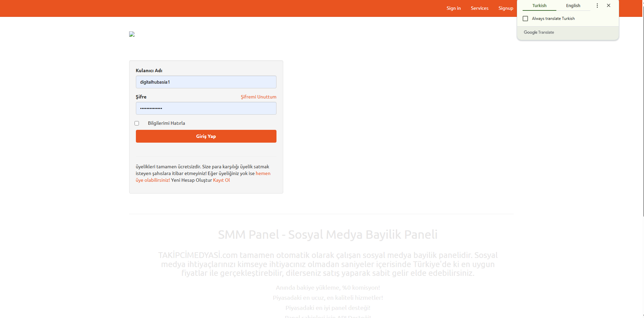The width and height of the screenshot is (644, 318).
Task: Go to Services in the top bar
Action: pyautogui.click(x=479, y=8)
